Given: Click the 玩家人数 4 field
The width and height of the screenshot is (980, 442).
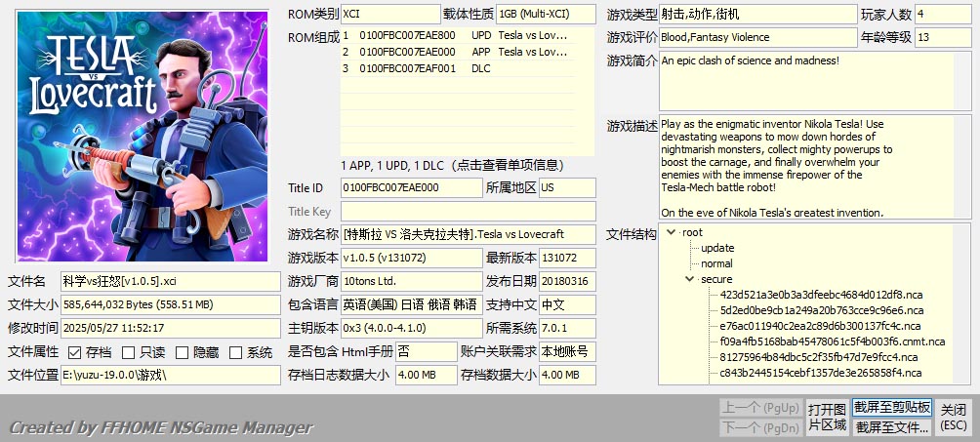Looking at the screenshot, I should [943, 14].
